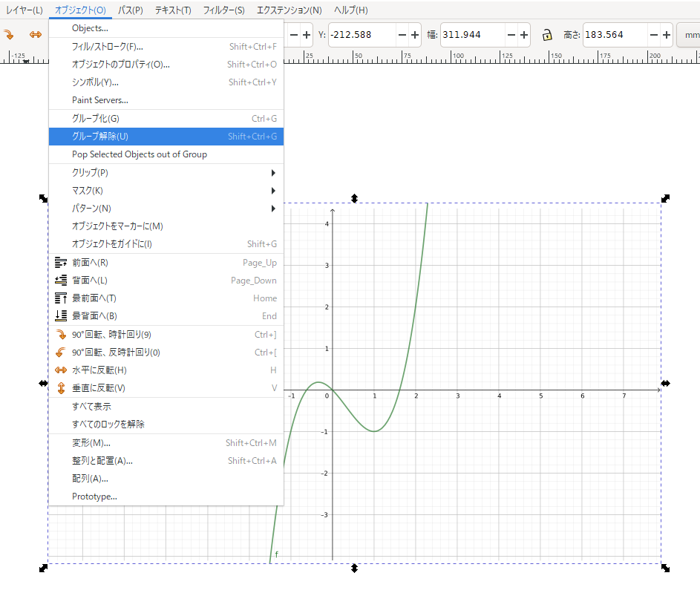Screen dimensions: 700x593
Task: Click the width (幅) input field
Action: pos(473,35)
